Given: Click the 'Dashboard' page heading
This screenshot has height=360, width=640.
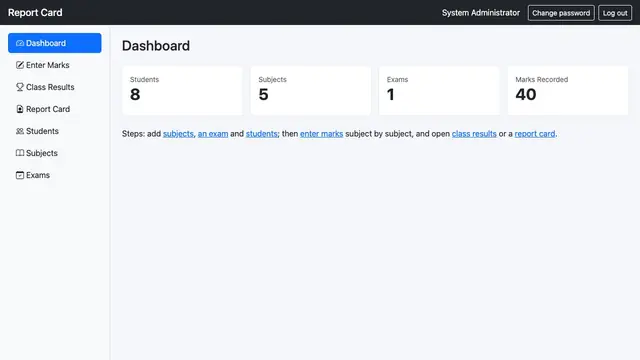Looking at the screenshot, I should point(156,46).
